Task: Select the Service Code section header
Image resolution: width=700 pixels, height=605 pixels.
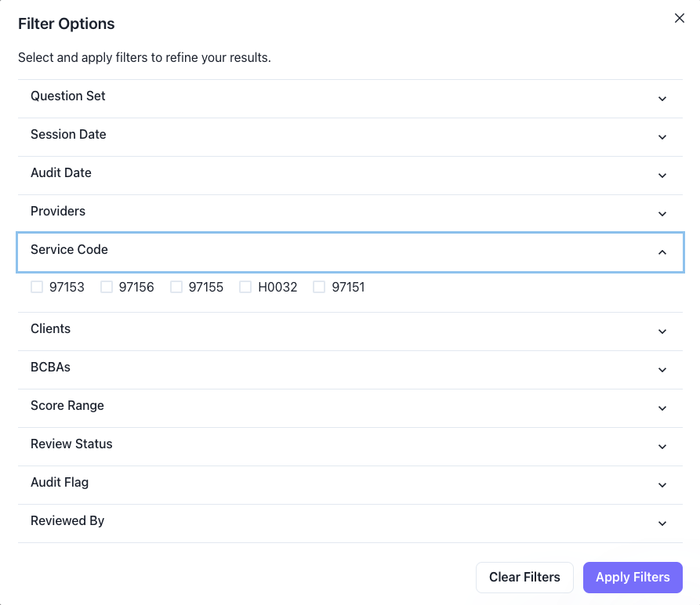Action: (x=350, y=252)
